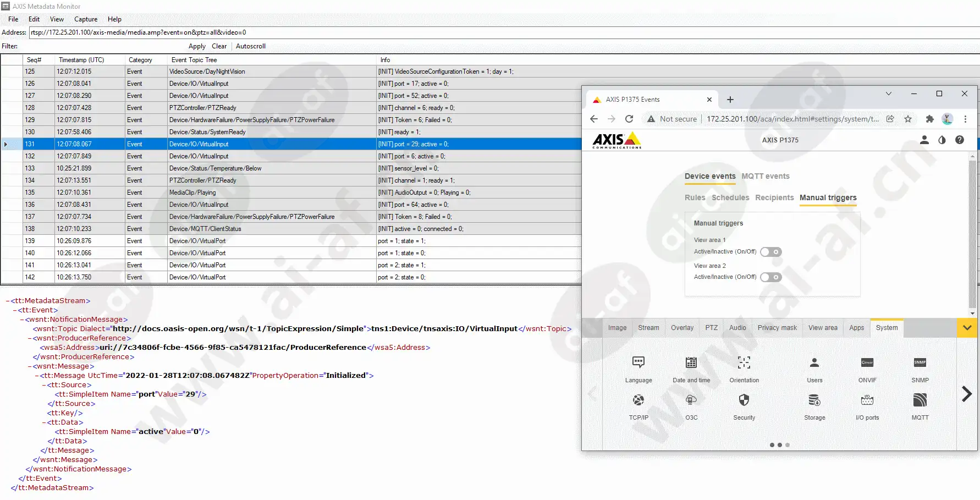This screenshot has height=500, width=980.
Task: Collapse the tt:Data XML node
Action: [44, 422]
